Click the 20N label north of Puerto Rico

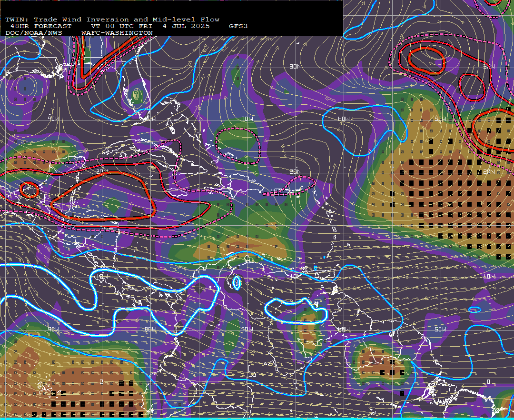pyautogui.click(x=296, y=171)
